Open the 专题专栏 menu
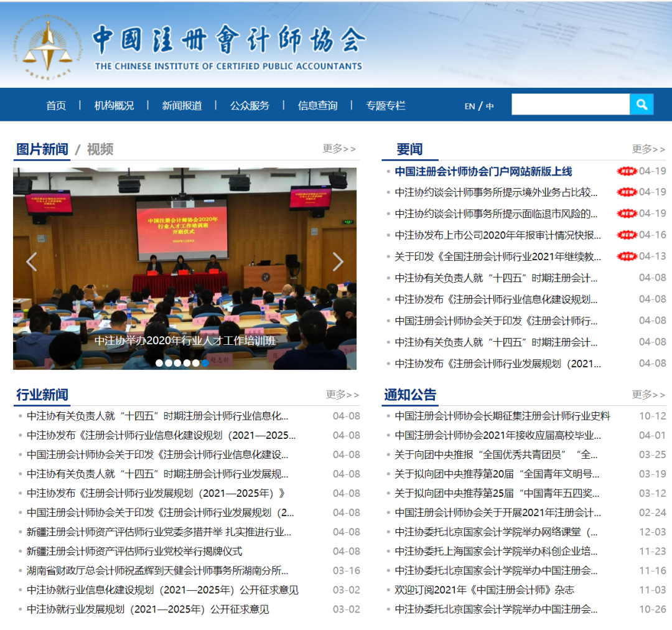This screenshot has width=672, height=630. 385,105
